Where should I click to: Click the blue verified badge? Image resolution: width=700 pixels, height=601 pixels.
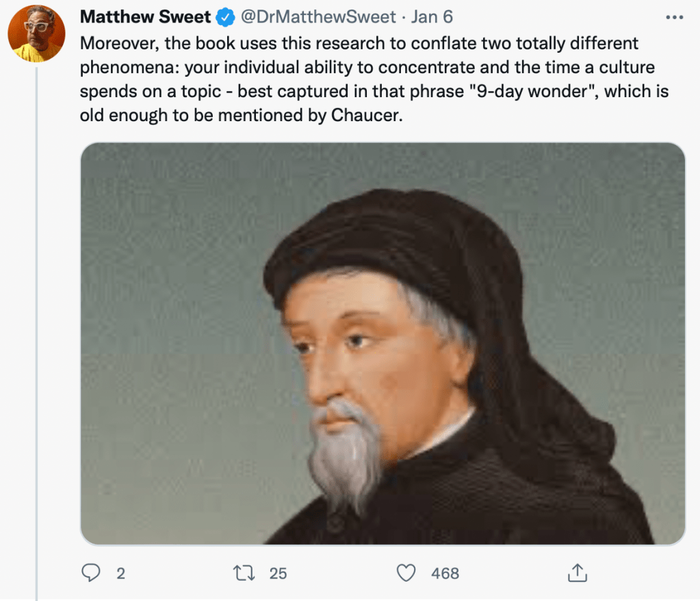click(226, 16)
